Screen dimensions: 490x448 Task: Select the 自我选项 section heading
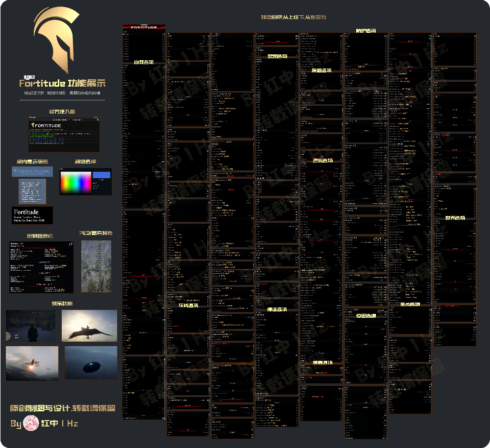tap(144, 62)
